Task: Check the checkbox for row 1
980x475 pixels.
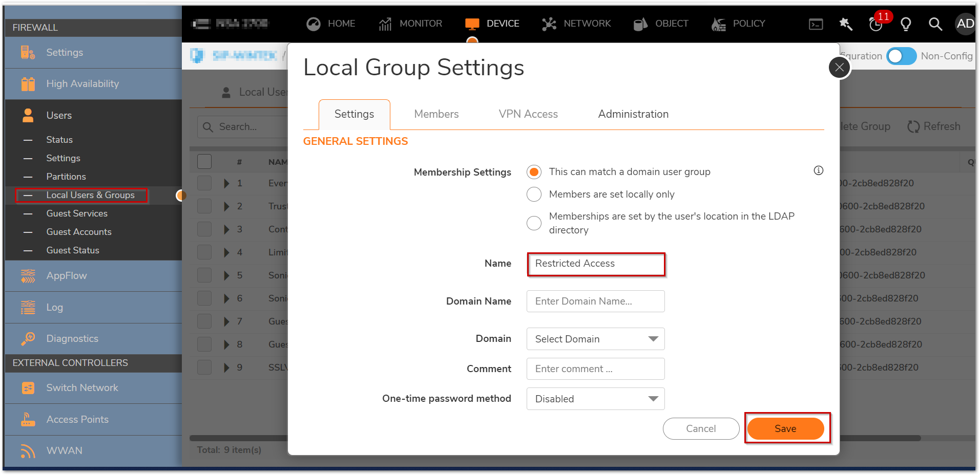Action: tap(204, 183)
